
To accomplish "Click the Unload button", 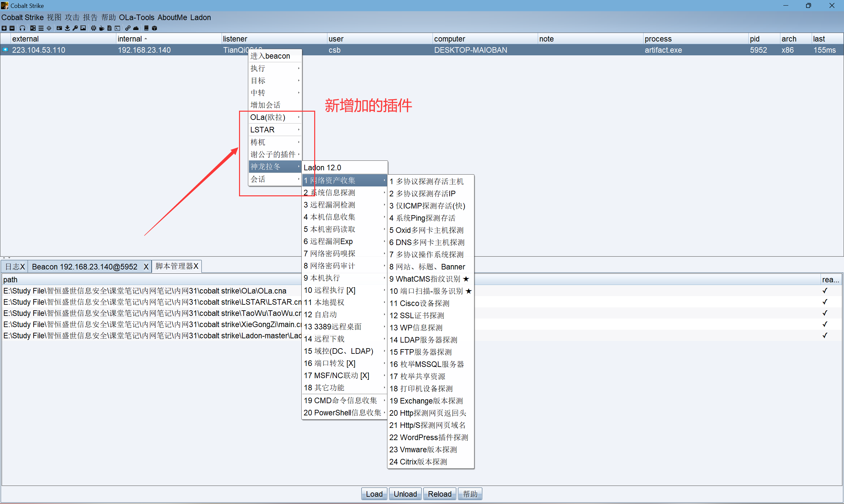I will tap(405, 494).
